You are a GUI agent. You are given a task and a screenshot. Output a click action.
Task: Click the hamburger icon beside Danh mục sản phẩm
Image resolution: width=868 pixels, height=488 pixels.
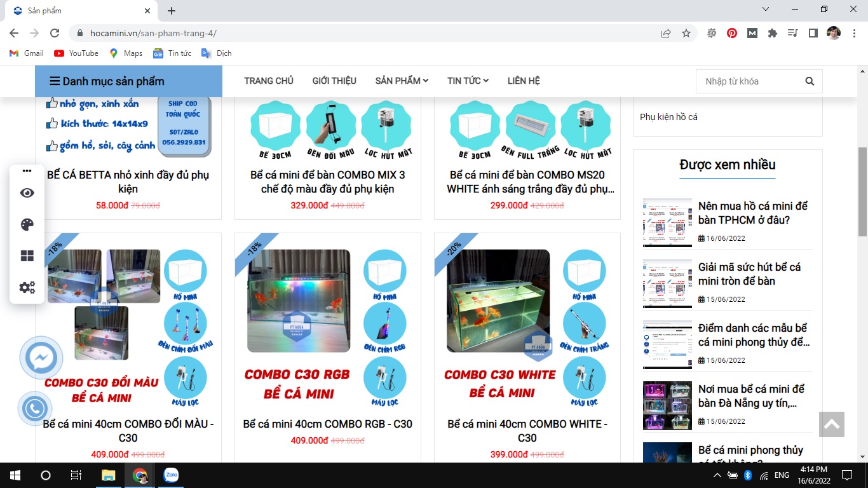[x=55, y=81]
